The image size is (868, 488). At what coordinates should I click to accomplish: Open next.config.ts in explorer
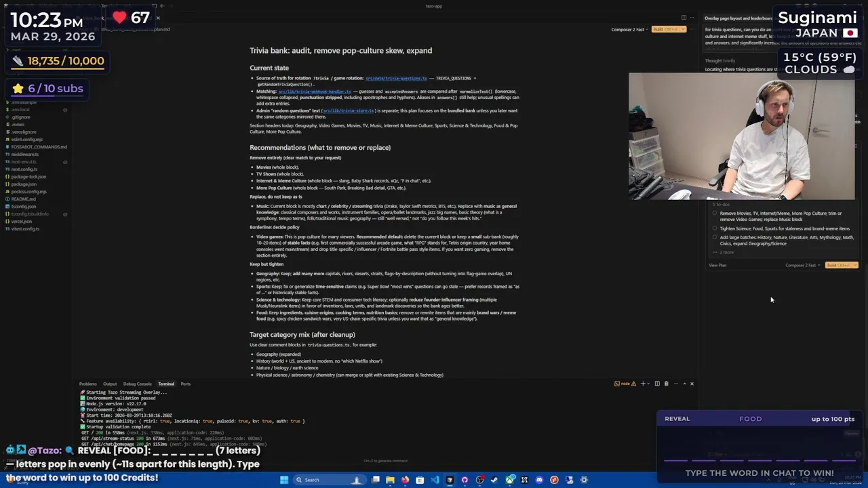coord(24,169)
